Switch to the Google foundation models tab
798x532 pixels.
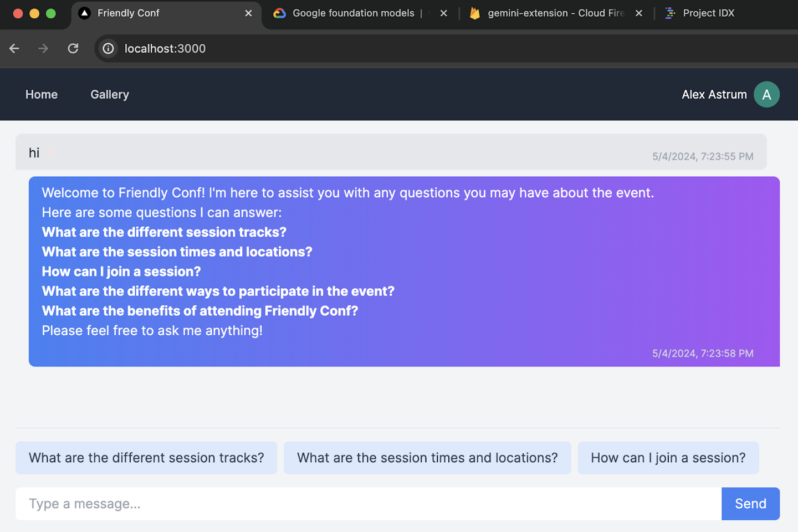(352, 13)
